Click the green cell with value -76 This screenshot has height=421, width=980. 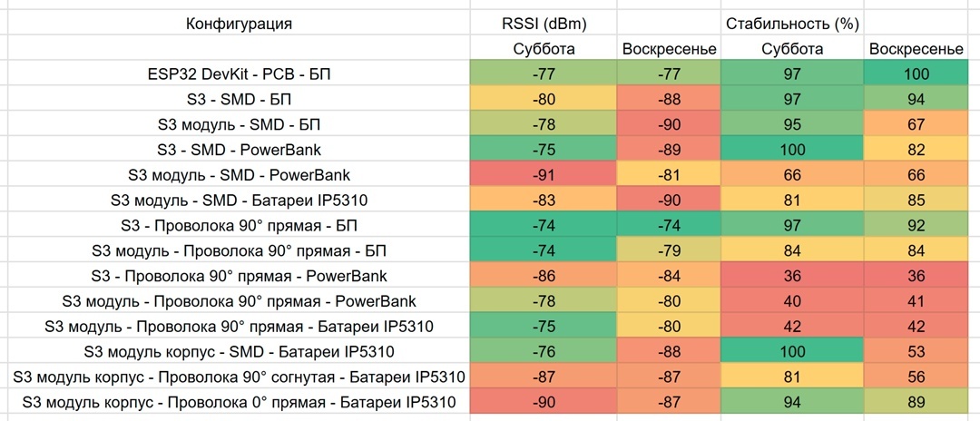[544, 351]
